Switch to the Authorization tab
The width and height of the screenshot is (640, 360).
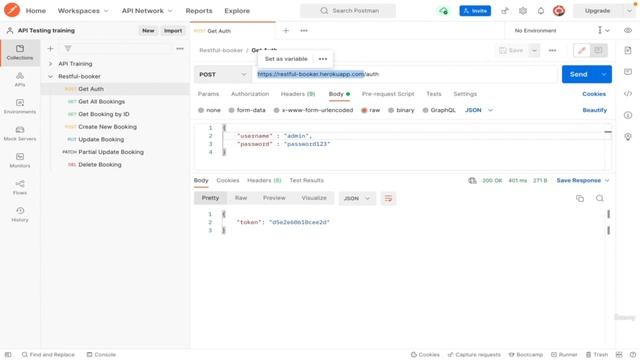(x=250, y=94)
